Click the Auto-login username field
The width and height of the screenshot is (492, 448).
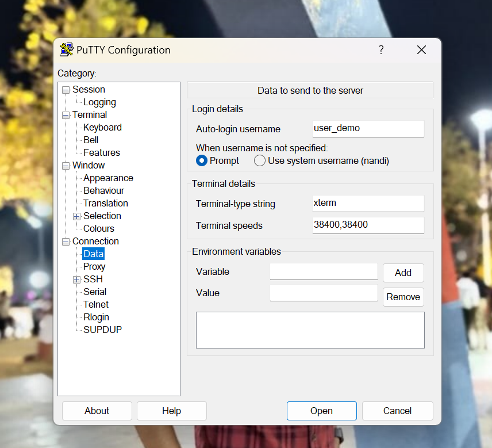point(368,129)
